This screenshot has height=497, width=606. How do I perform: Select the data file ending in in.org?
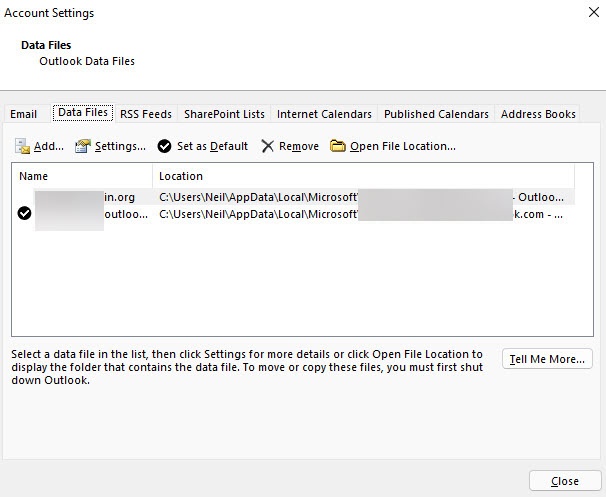point(293,197)
